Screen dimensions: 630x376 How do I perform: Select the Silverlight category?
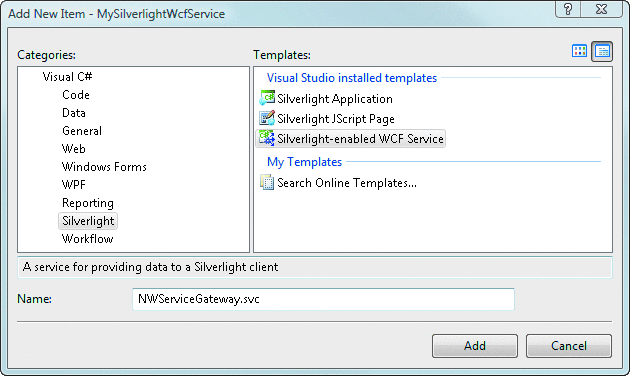[x=88, y=221]
